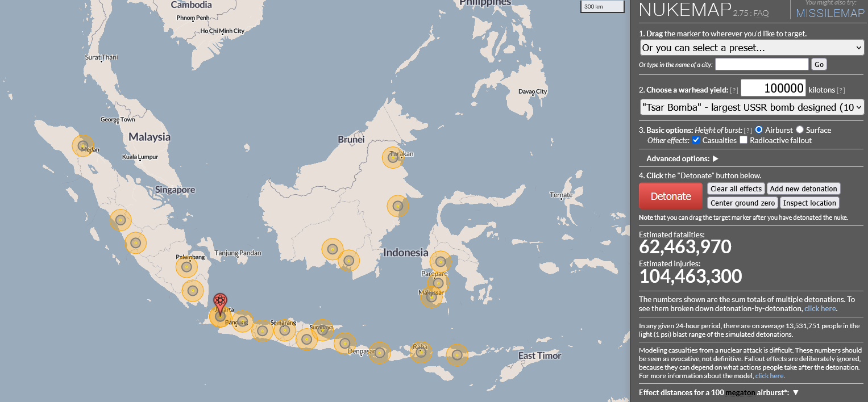
Task: Click Inspect location button
Action: pyautogui.click(x=809, y=203)
